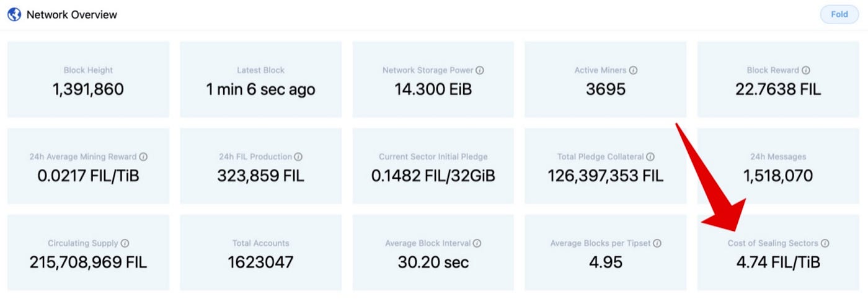Open the Total Accounts card

tap(260, 252)
